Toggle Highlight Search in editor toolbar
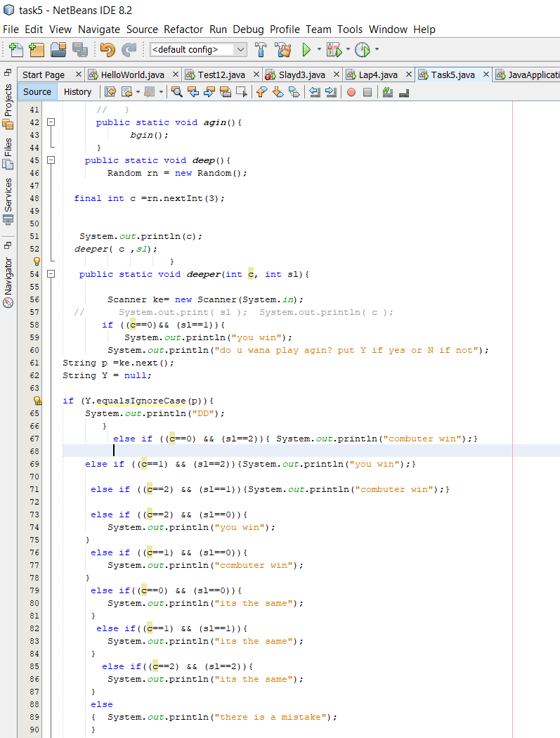 (225, 92)
